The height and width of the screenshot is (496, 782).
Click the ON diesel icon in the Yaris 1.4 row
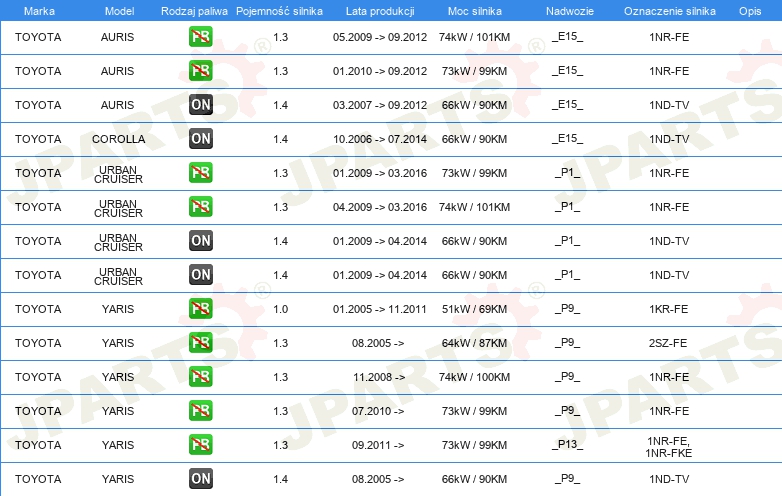point(201,479)
